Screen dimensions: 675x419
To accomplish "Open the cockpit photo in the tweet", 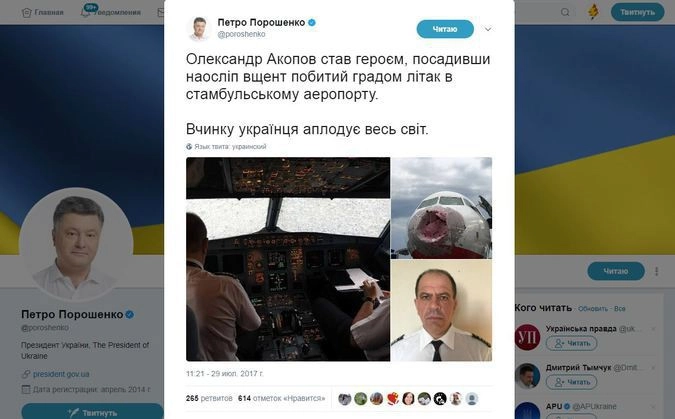I will point(288,259).
